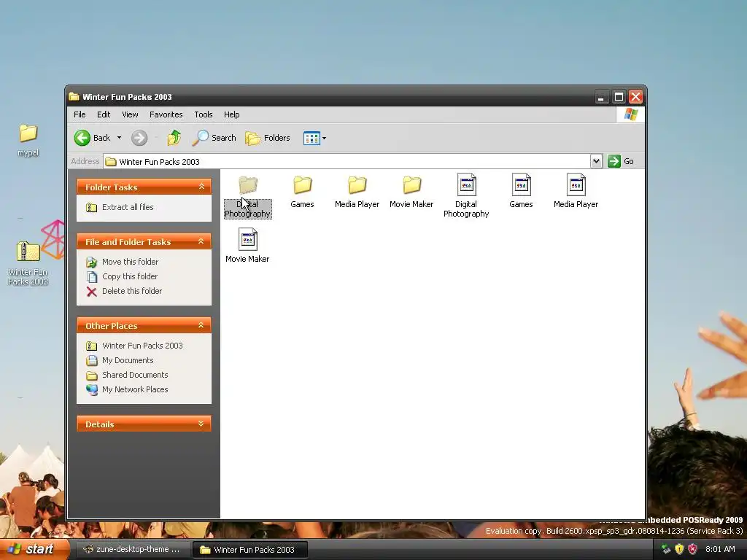This screenshot has width=747, height=560.
Task: Expand the Address bar dropdown
Action: click(596, 161)
